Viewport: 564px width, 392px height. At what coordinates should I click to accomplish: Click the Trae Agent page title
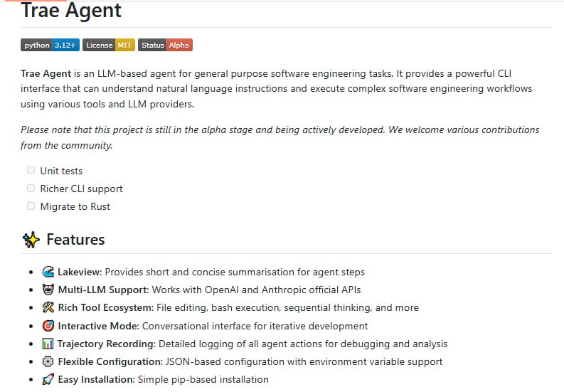click(71, 11)
